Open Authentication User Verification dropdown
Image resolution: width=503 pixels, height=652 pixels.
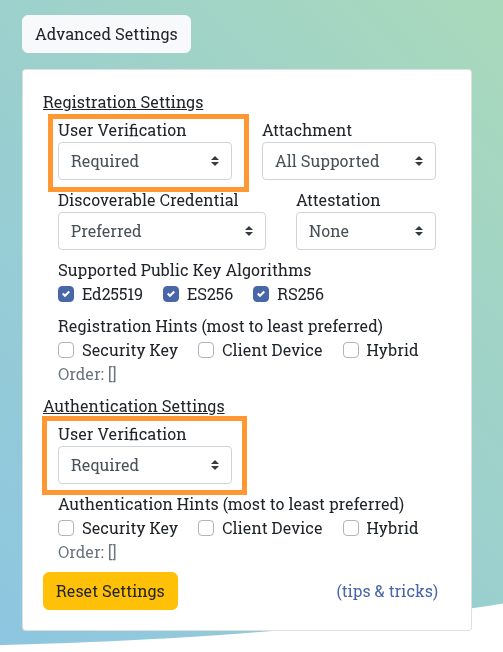(145, 465)
